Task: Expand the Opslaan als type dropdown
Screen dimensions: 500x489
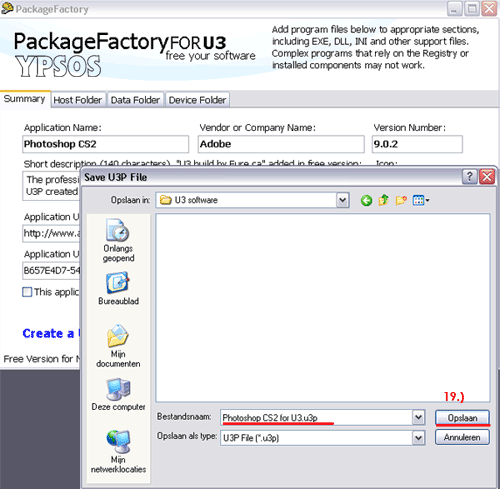Action: coord(418,438)
